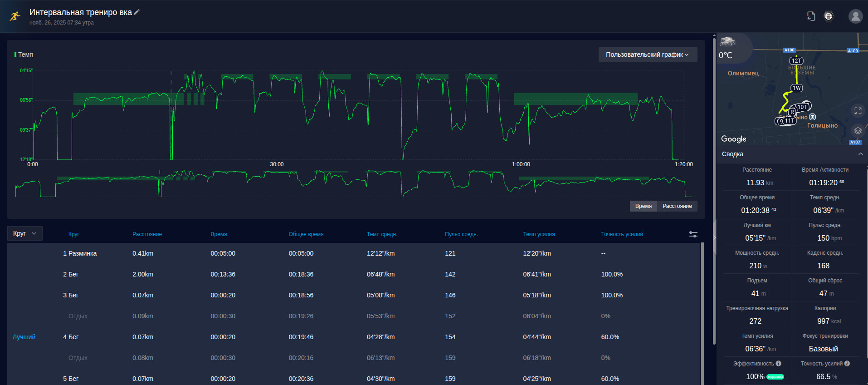868x385 pixels.
Task: Click the Эффективность info icon
Action: tap(779, 364)
